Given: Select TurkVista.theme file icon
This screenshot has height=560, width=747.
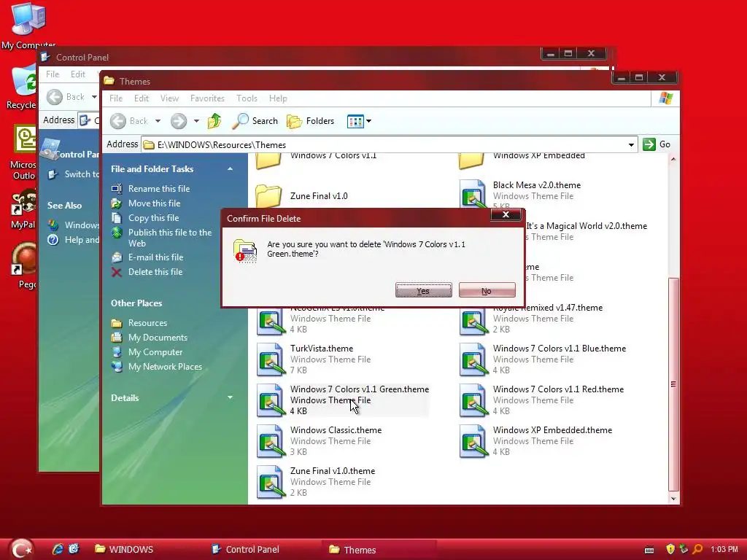Looking at the screenshot, I should click(x=271, y=359).
